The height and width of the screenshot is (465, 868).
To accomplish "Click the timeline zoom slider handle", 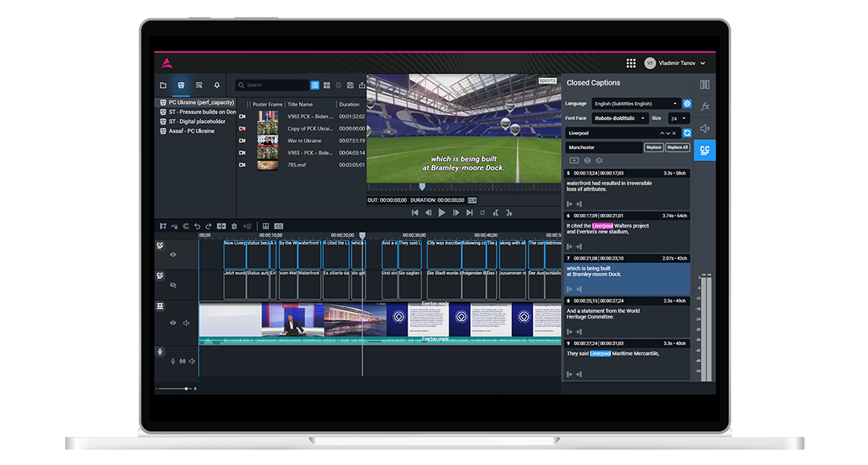I will [186, 389].
